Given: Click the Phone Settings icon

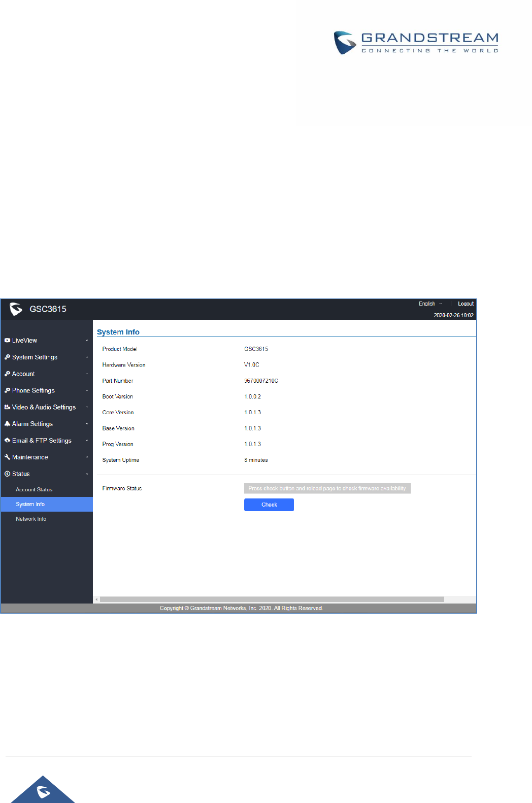Looking at the screenshot, I should 7,391.
